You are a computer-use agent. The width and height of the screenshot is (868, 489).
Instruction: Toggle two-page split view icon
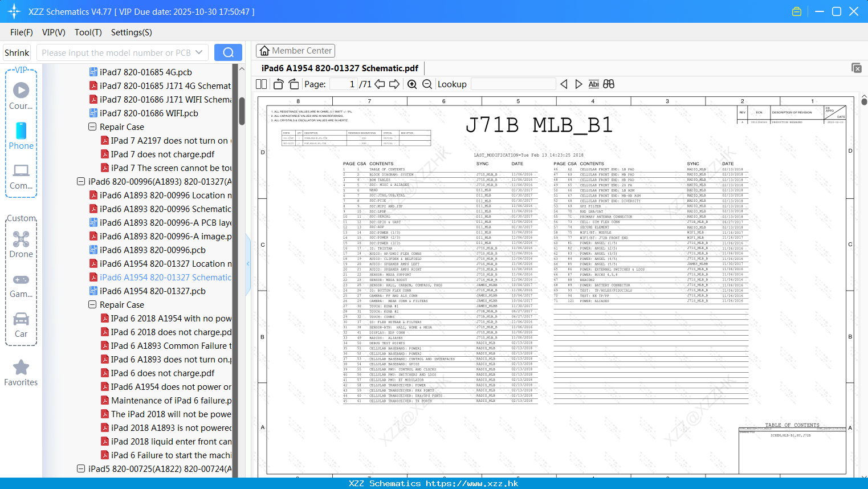coord(262,84)
